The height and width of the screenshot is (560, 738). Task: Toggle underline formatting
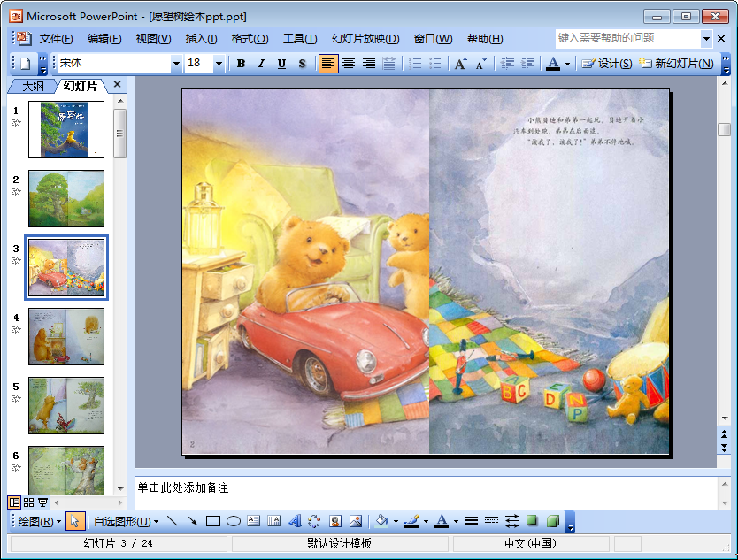(281, 63)
